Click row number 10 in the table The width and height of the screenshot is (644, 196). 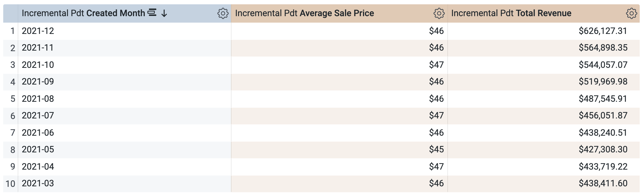tap(10, 184)
